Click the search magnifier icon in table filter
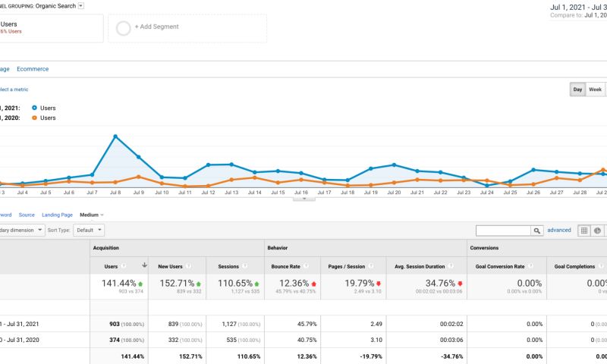Viewport: 607px width, 364px height. tap(537, 231)
